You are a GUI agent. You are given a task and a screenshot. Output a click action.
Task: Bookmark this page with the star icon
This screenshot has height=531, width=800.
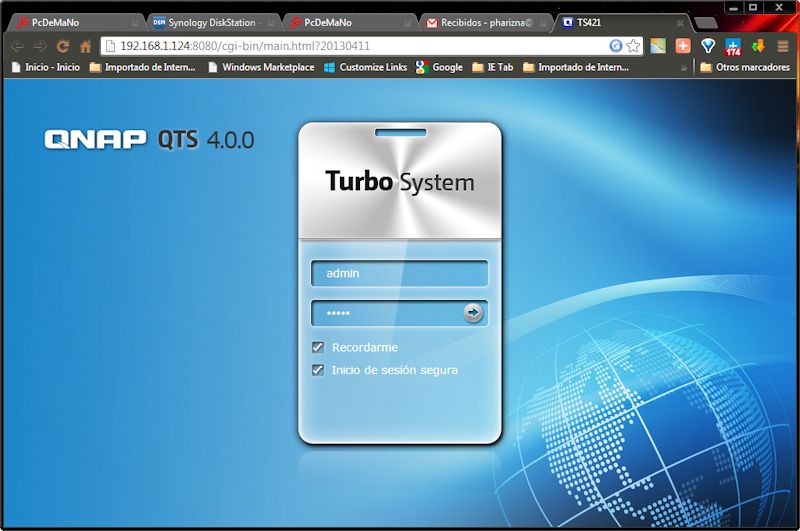[x=633, y=46]
